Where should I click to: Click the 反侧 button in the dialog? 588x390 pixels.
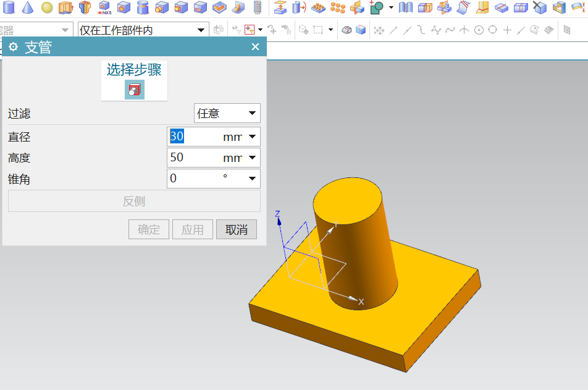click(x=133, y=202)
